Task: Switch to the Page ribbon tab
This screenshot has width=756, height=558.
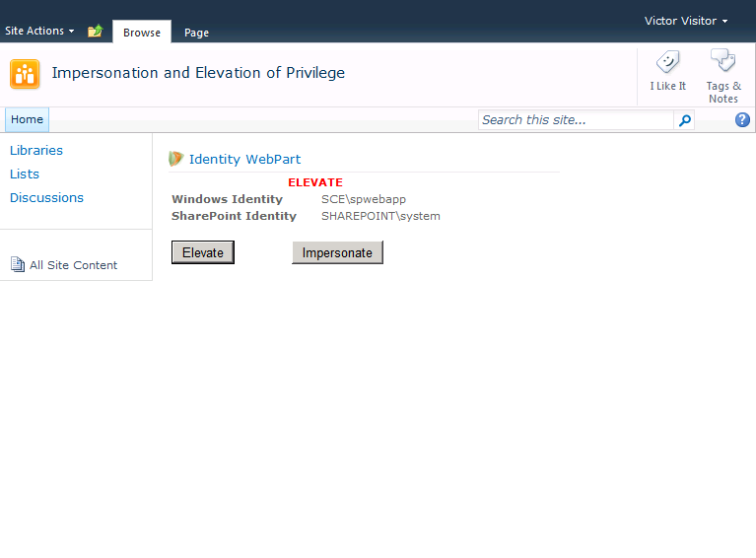Action: pyautogui.click(x=196, y=33)
